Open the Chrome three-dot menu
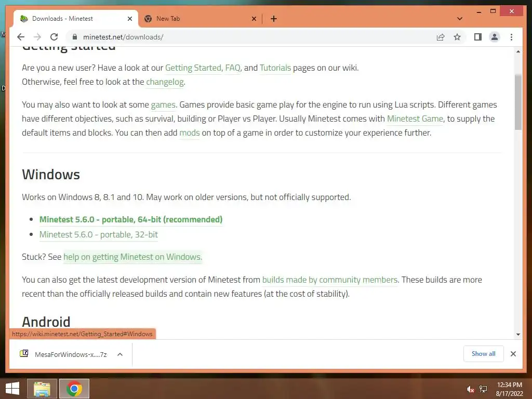 tap(511, 37)
